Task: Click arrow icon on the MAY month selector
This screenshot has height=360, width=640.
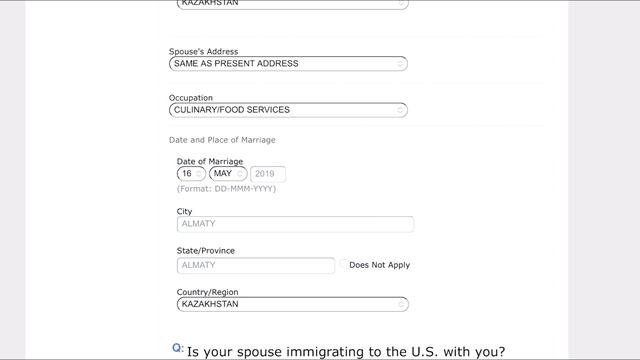Action: pyautogui.click(x=240, y=174)
